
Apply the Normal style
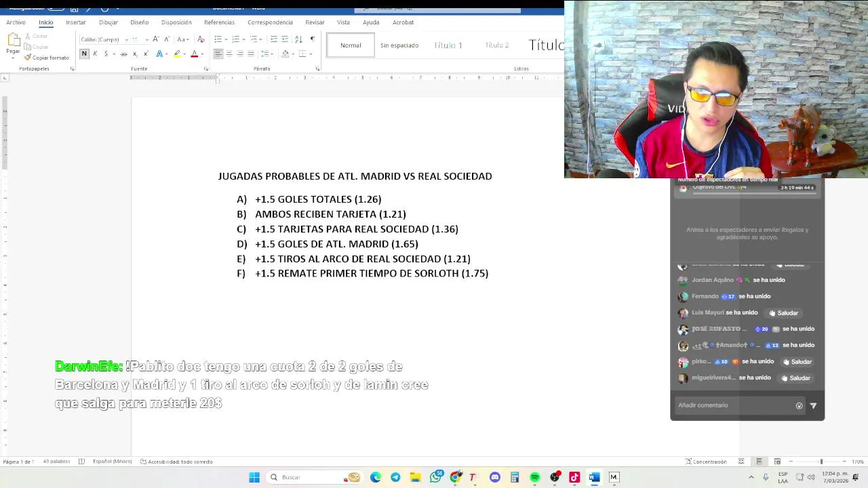coord(351,45)
